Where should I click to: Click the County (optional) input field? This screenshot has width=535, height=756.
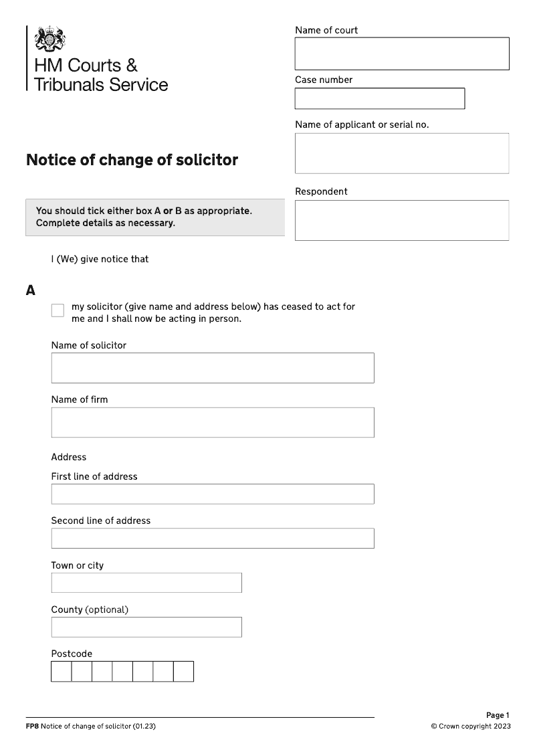(x=146, y=627)
